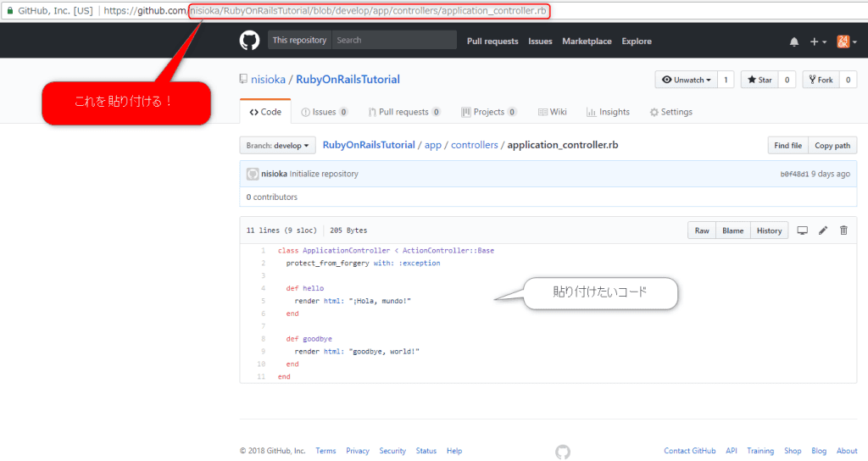Go to the Insights tab

[608, 112]
